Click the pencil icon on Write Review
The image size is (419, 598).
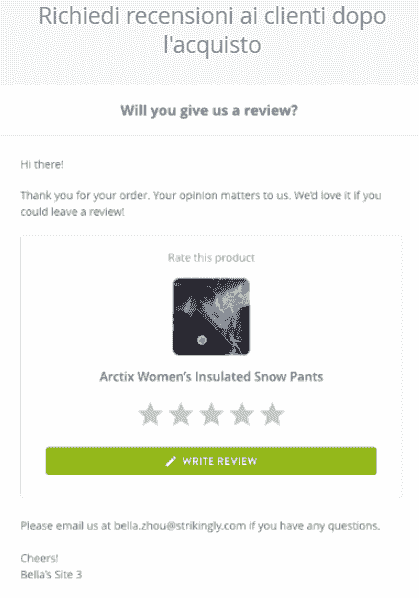(x=170, y=461)
